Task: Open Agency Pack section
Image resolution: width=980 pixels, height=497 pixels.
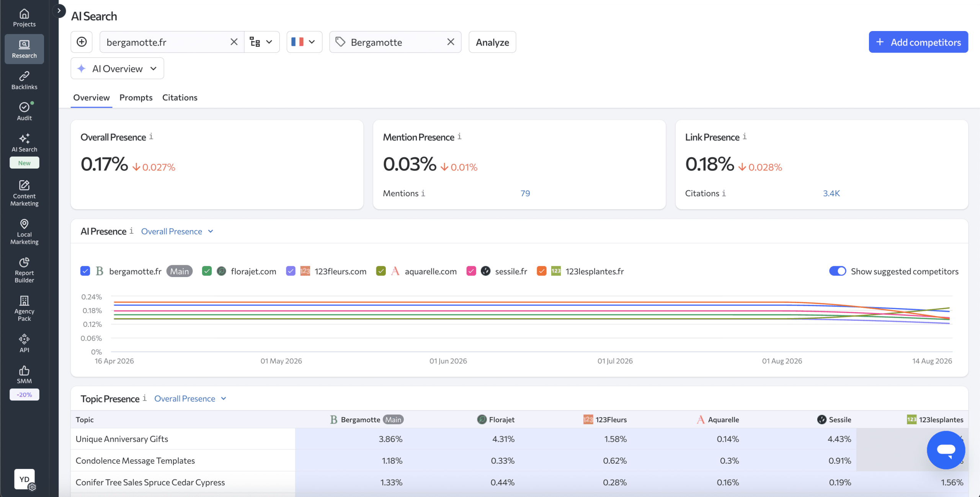Action: [x=24, y=308]
